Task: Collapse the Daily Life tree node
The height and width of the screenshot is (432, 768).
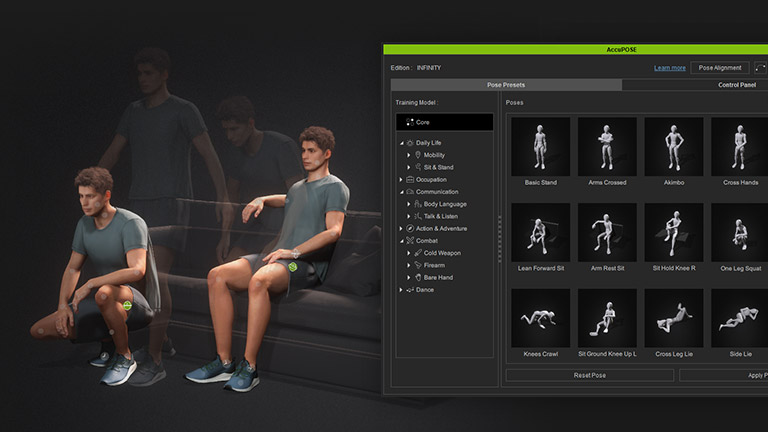Action: pyautogui.click(x=401, y=143)
